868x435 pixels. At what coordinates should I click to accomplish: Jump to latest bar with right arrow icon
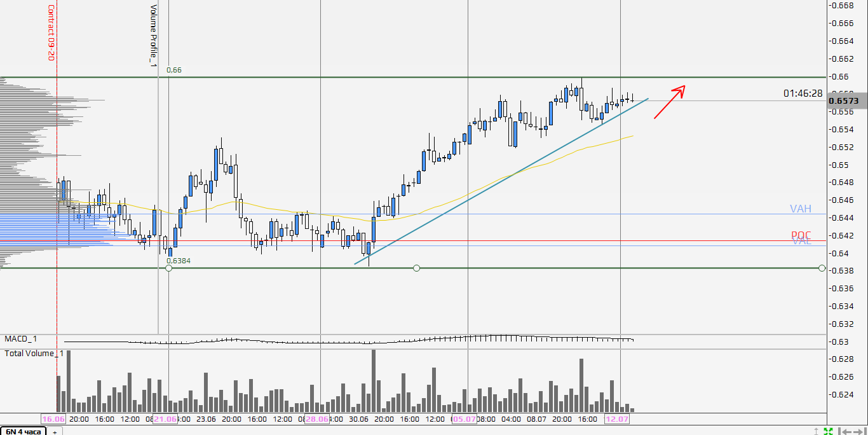click(x=860, y=432)
